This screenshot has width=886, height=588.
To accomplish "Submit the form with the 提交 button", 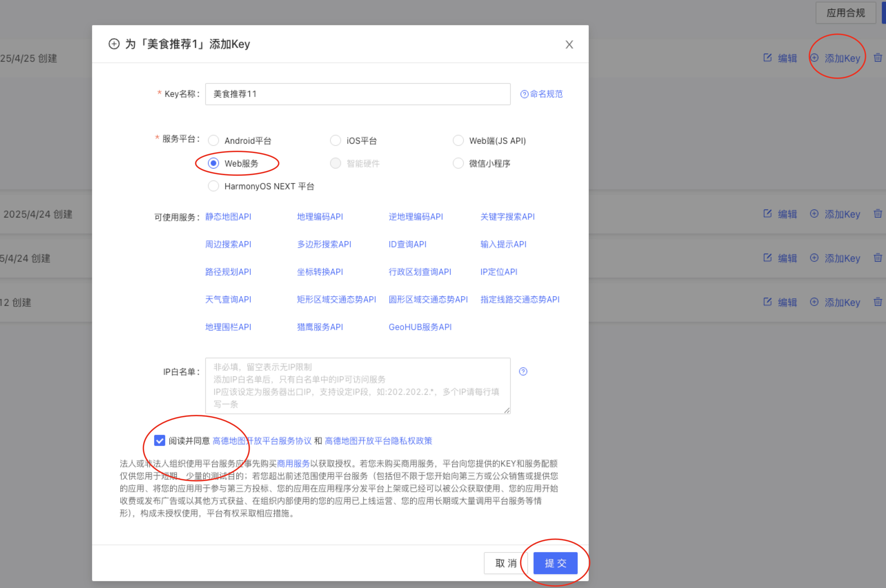I will [555, 563].
